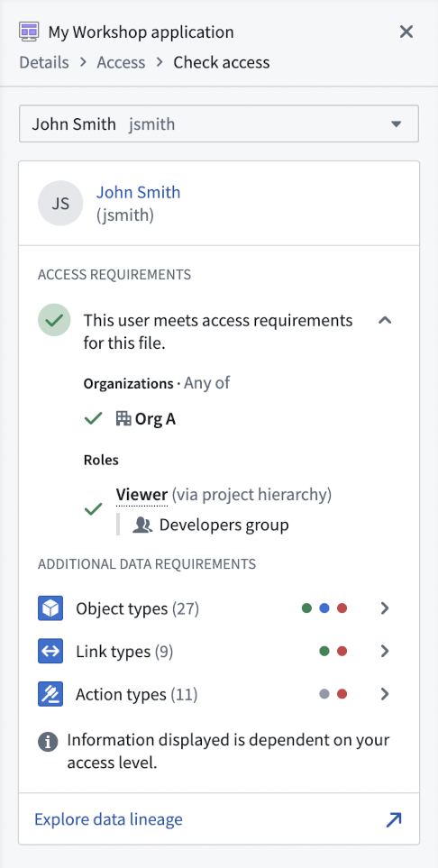Click the red dot in Object types row

tap(342, 608)
